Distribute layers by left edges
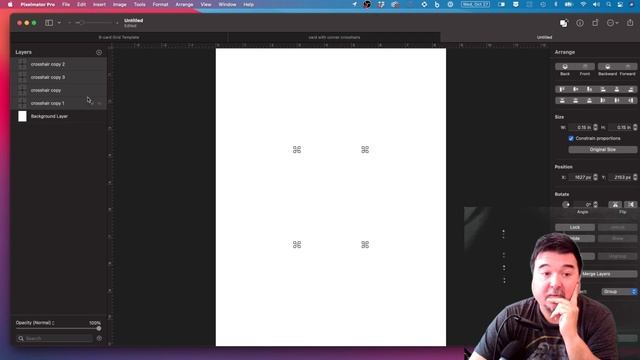This screenshot has height=360, width=640. tap(603, 100)
